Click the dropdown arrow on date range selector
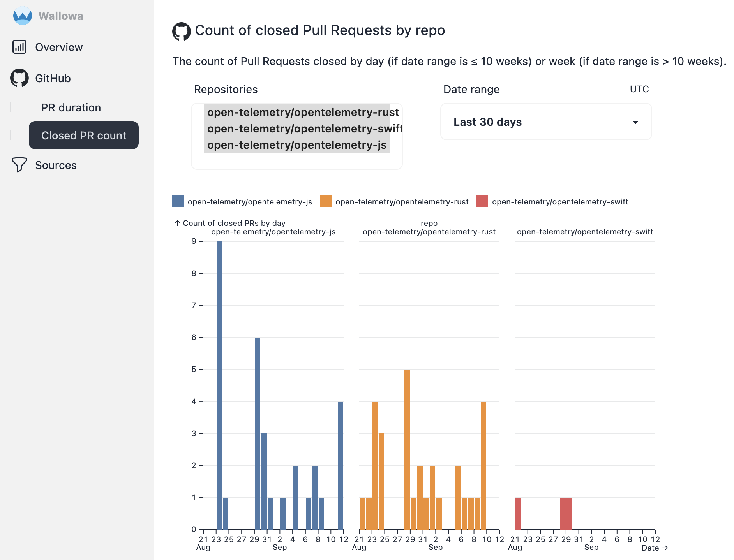 636,122
